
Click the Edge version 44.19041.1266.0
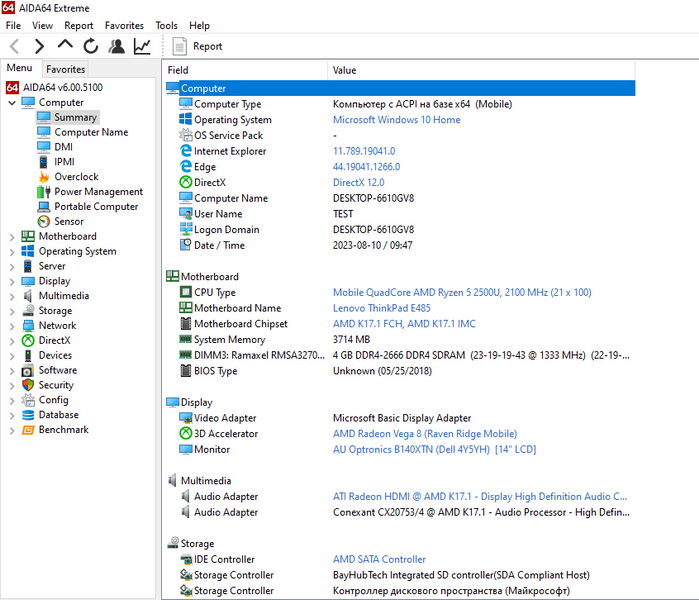click(366, 167)
